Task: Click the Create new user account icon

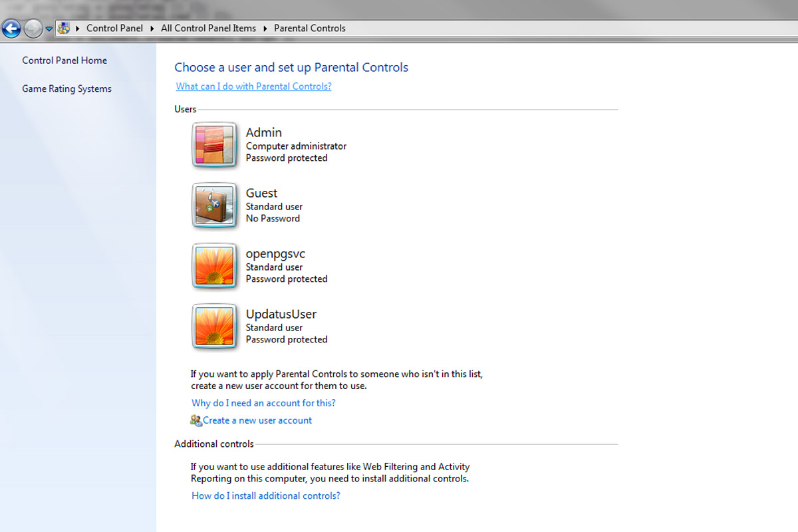Action: click(x=196, y=420)
